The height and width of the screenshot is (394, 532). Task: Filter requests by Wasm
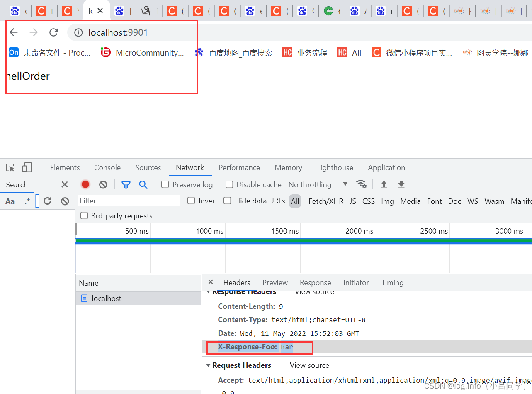point(494,201)
